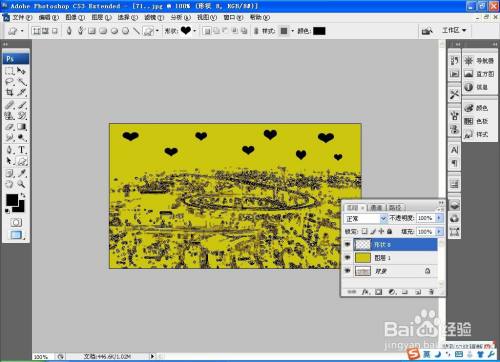The height and width of the screenshot is (362, 500).
Task: Hide the 形状 8 layer
Action: (x=348, y=245)
